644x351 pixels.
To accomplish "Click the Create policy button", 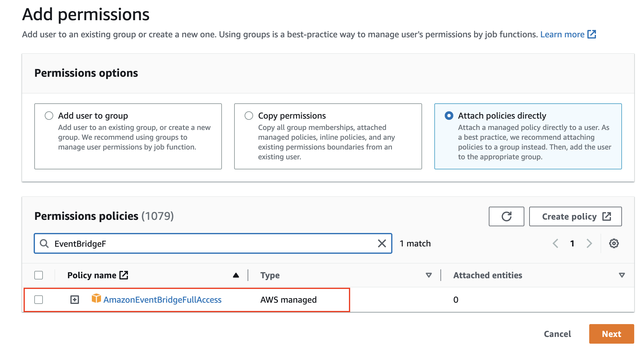I will tap(575, 216).
